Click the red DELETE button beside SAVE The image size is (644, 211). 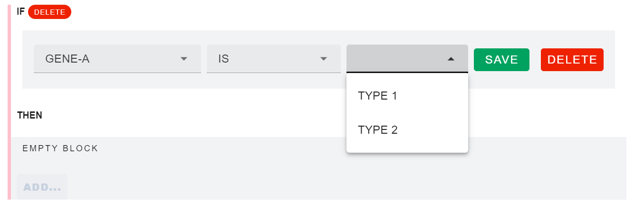tap(572, 60)
